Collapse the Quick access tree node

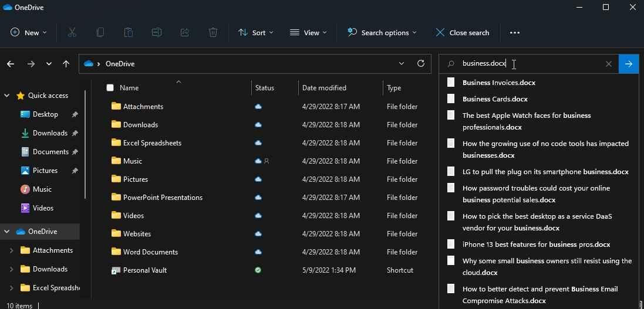pyautogui.click(x=7, y=95)
